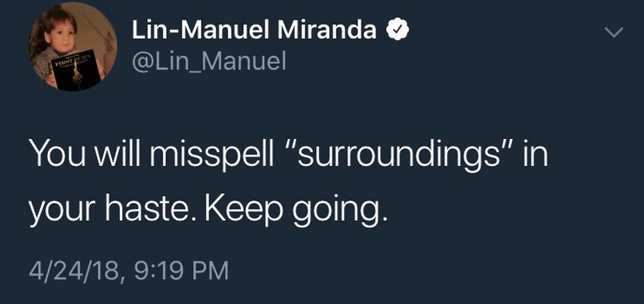Open the @Lin_Manuel handle link
The width and height of the screenshot is (644, 304).
click(209, 63)
